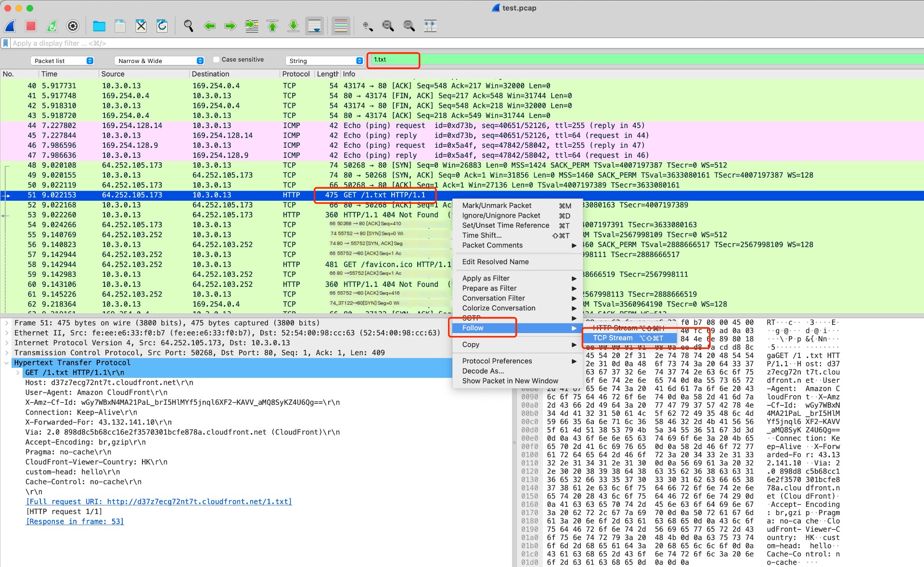
Task: Toggle auto-scroll during live capture icon
Action: point(315,26)
